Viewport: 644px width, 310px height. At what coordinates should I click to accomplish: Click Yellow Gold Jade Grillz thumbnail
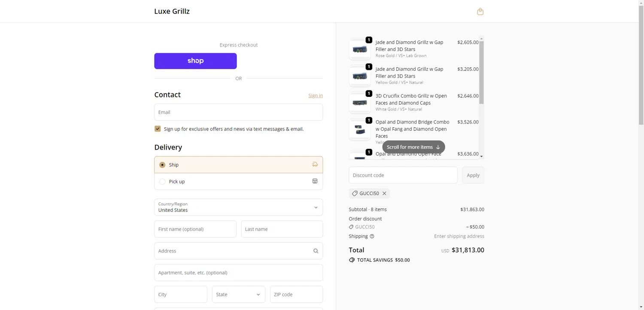pyautogui.click(x=360, y=75)
